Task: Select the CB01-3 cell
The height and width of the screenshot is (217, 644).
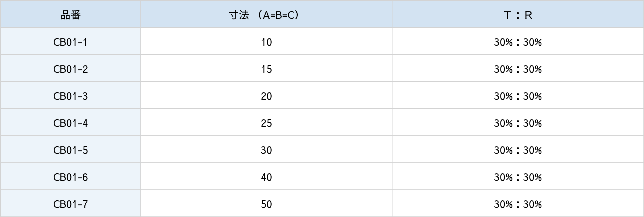Action: 70,96
